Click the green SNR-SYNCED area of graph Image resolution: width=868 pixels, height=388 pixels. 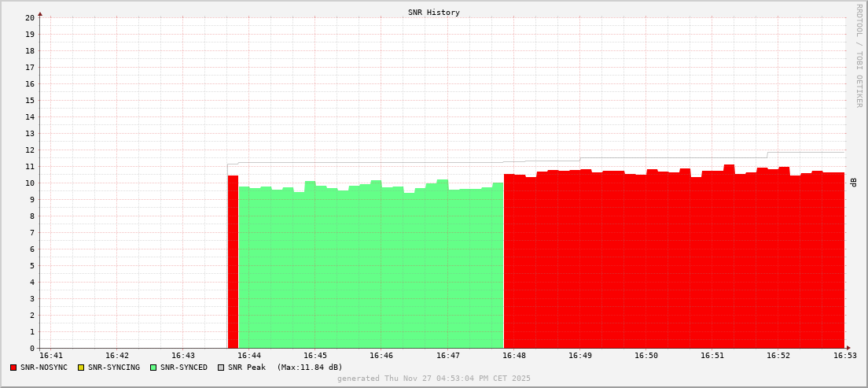[x=370, y=268]
